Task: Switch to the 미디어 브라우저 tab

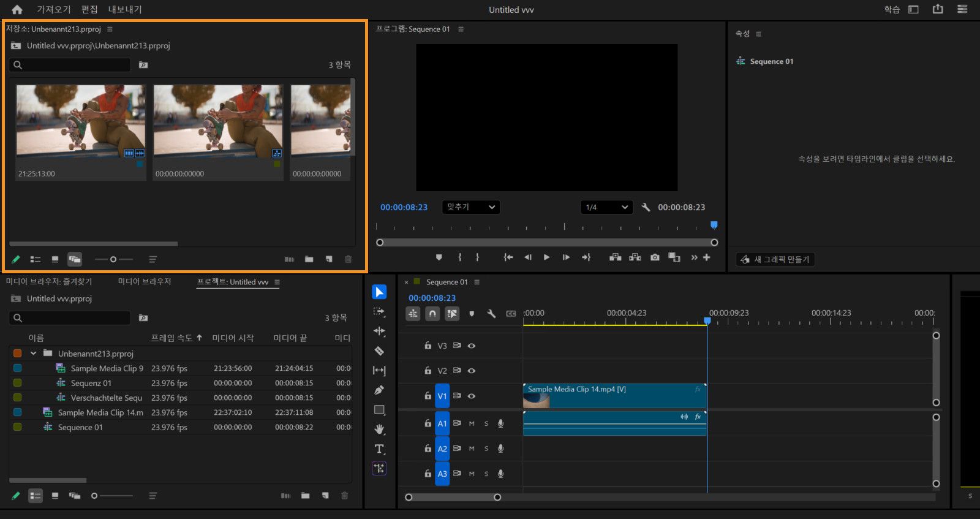Action: (145, 282)
